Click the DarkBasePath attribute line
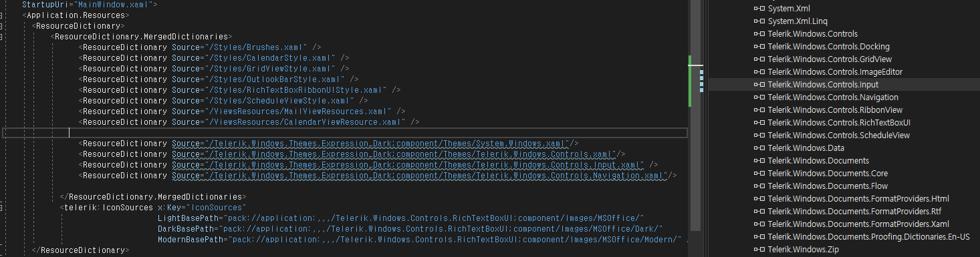 point(410,229)
